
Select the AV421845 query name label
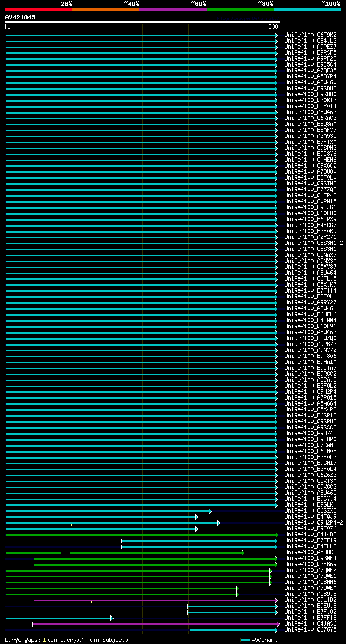click(20, 17)
